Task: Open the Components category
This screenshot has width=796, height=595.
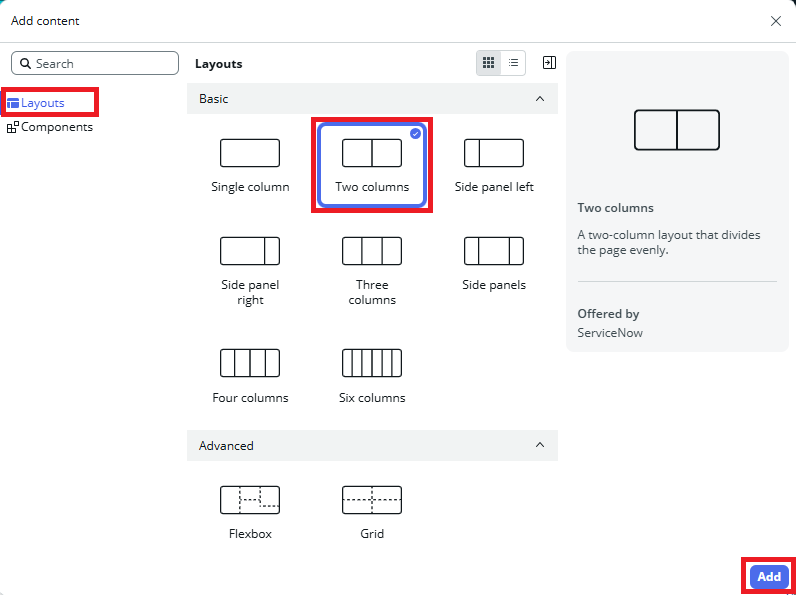Action: (56, 127)
